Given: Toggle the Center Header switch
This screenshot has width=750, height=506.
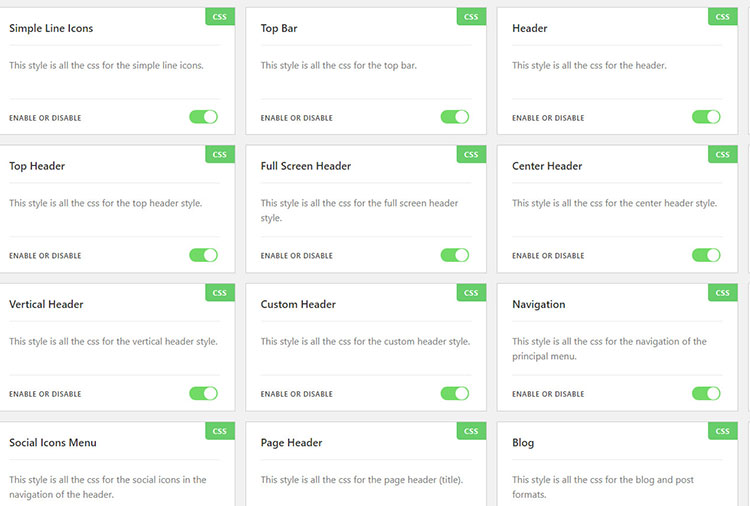Looking at the screenshot, I should 706,255.
